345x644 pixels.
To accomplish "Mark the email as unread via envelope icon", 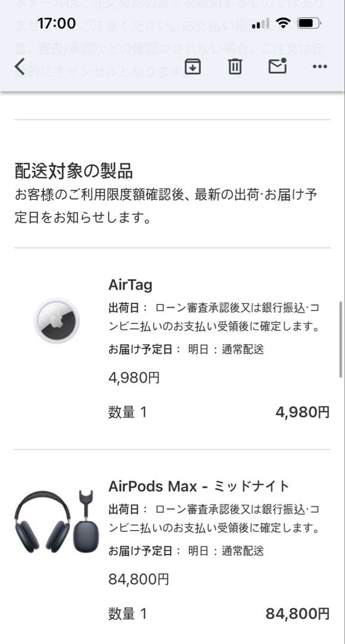I will tap(277, 67).
